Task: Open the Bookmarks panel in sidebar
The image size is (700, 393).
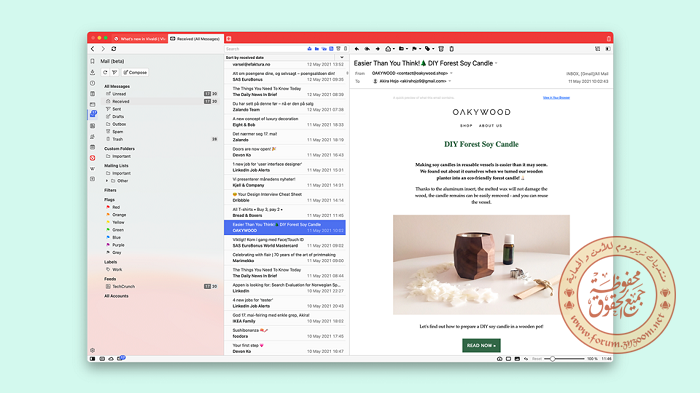Action: [x=92, y=61]
